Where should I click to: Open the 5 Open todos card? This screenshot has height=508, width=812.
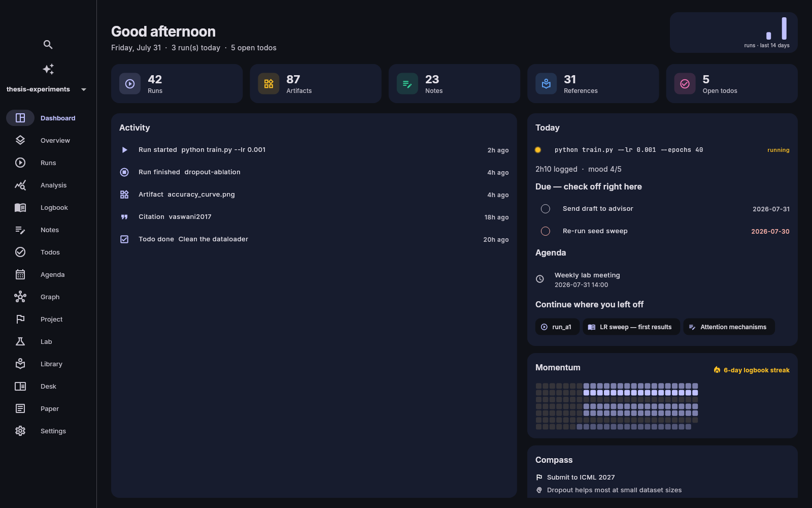pos(732,84)
